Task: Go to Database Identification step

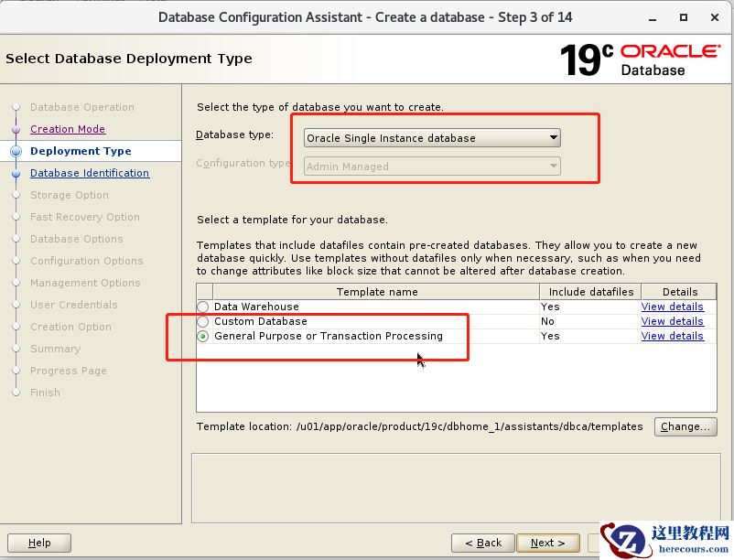Action: coord(90,173)
